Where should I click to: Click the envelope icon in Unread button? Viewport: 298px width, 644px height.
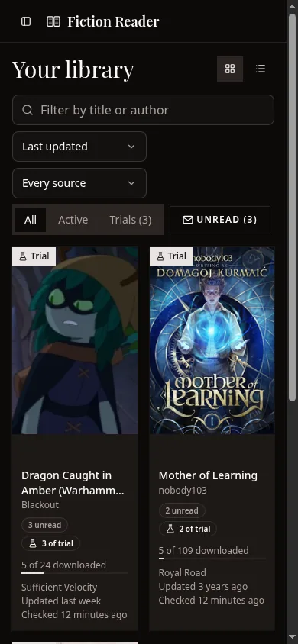188,220
